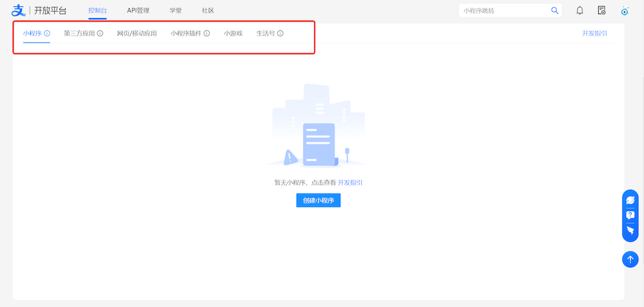
Task: Click the Alipay logo icon
Action: (17, 10)
